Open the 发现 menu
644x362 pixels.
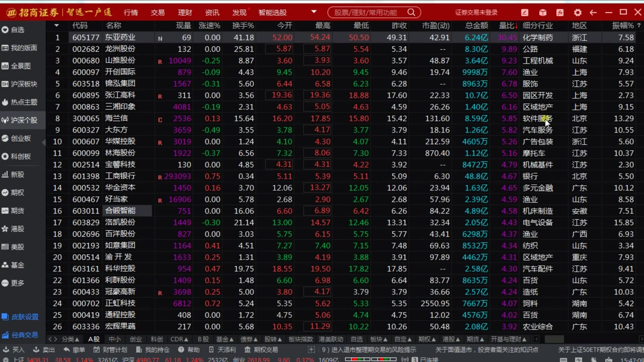(x=239, y=12)
